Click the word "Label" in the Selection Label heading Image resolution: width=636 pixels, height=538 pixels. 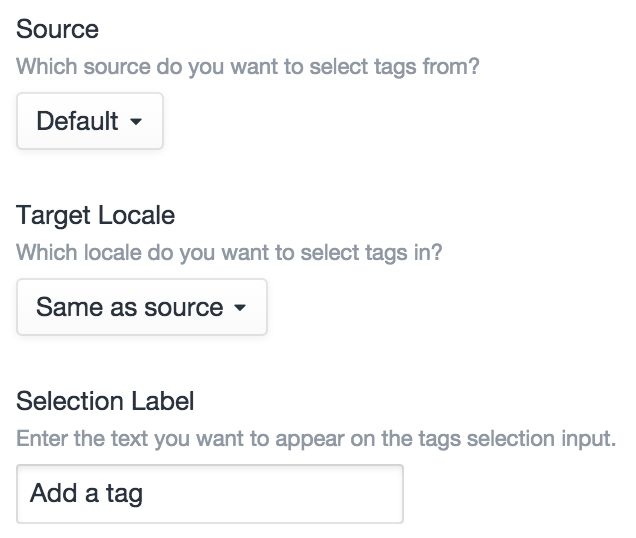coord(163,401)
